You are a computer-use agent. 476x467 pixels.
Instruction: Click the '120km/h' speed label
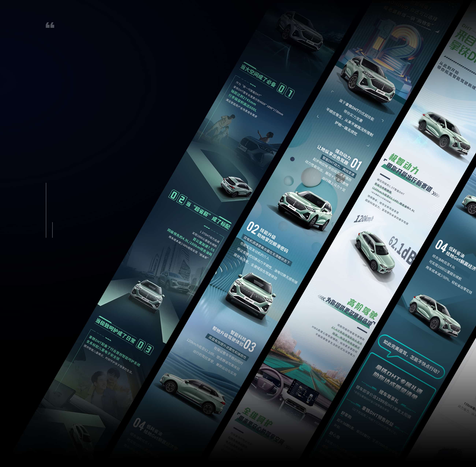(363, 218)
